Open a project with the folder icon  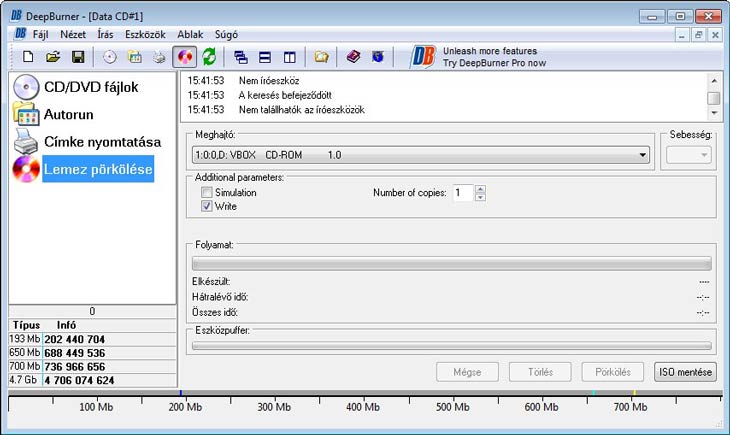click(53, 57)
